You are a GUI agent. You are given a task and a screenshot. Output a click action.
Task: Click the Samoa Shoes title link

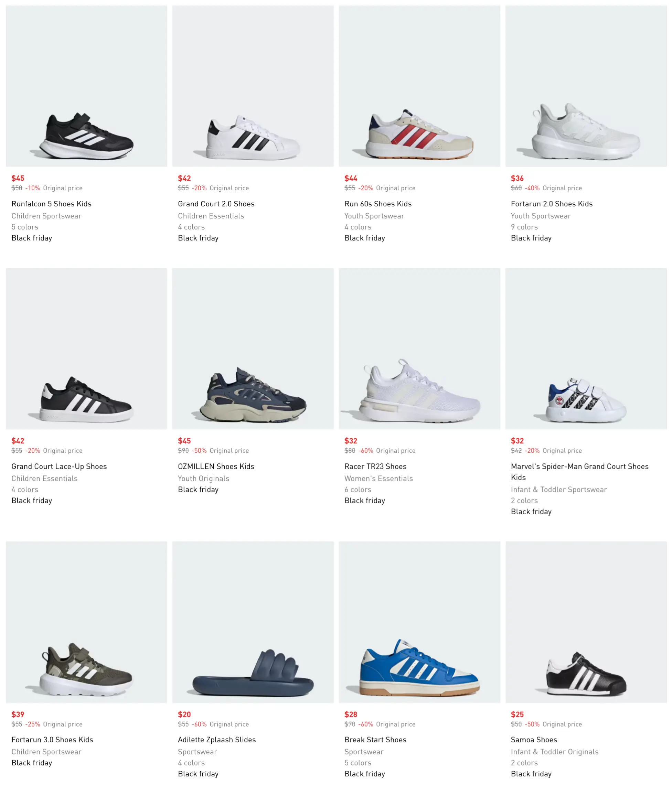coord(534,740)
